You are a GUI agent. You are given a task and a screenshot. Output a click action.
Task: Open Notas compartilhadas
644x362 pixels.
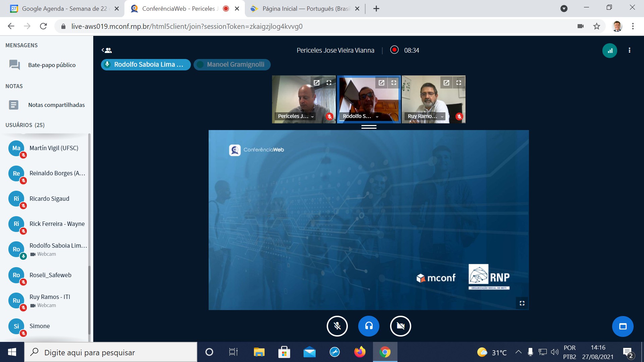tap(56, 105)
